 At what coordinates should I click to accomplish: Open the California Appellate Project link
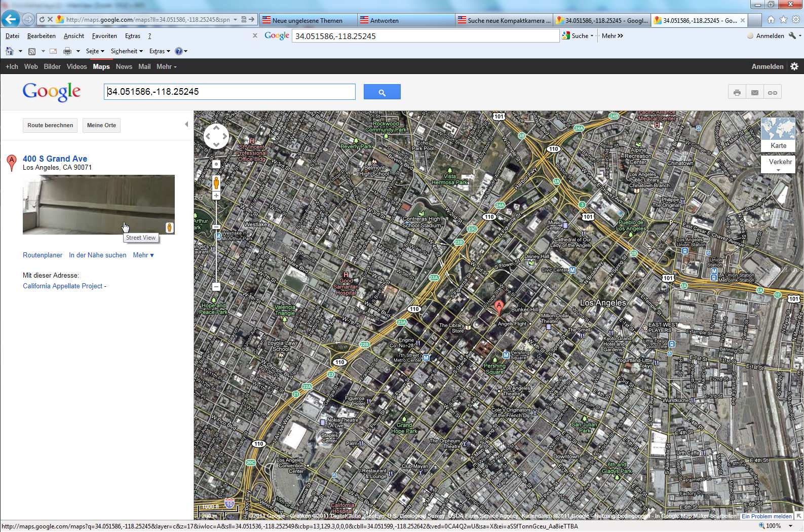point(63,286)
